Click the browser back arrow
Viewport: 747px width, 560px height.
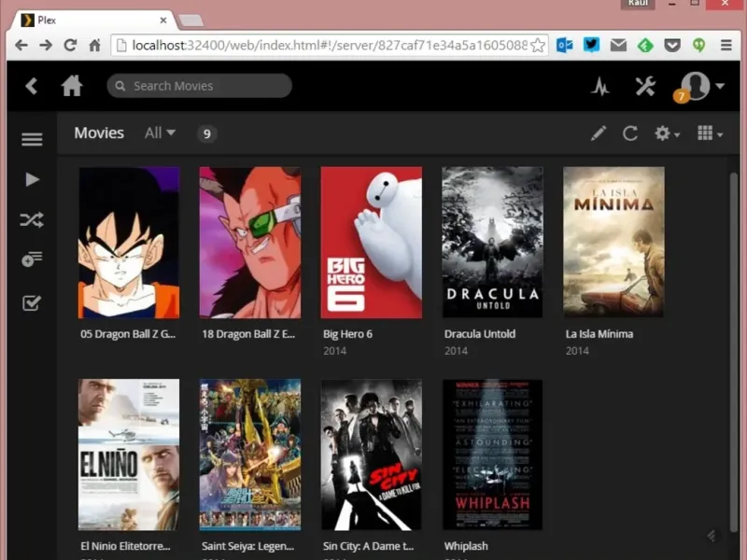click(x=21, y=45)
